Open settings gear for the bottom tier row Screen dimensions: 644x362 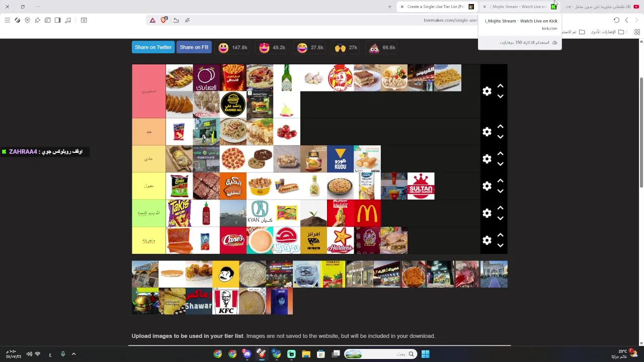click(487, 240)
